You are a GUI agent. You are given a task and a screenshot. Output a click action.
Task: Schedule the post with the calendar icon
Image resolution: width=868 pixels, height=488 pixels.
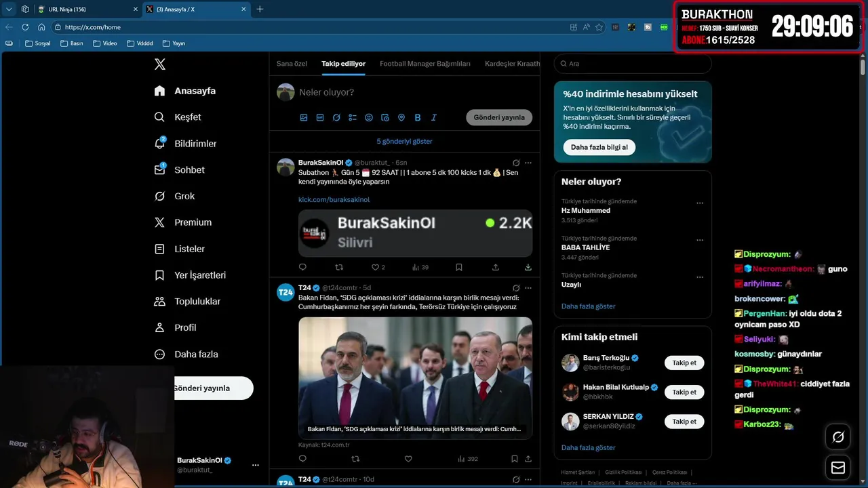tap(385, 117)
